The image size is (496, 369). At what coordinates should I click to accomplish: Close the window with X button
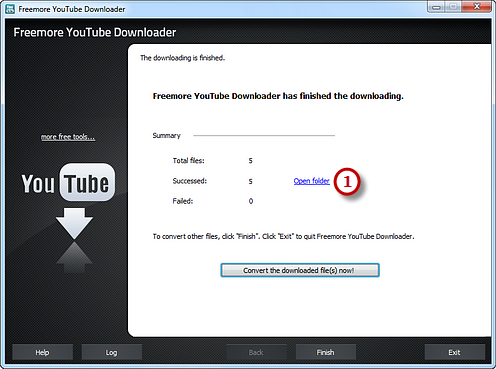tap(477, 7)
